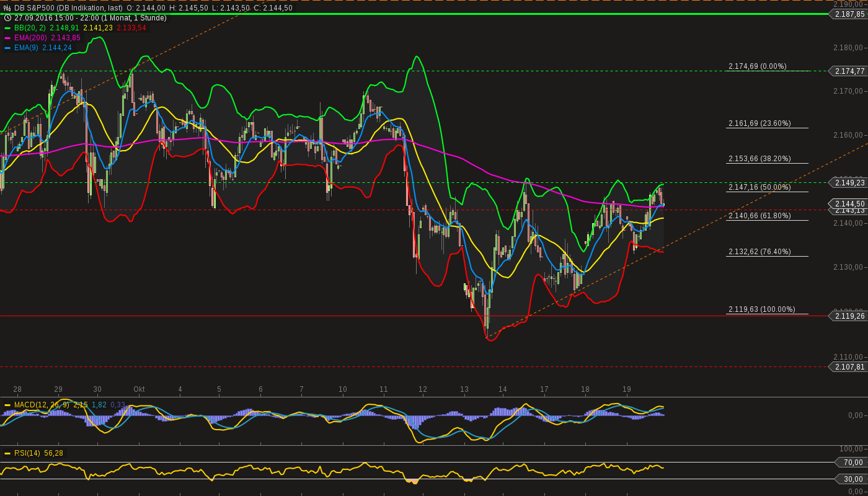Click the EMA(9) indicator label
Image resolution: width=868 pixels, height=496 pixels.
pos(25,48)
